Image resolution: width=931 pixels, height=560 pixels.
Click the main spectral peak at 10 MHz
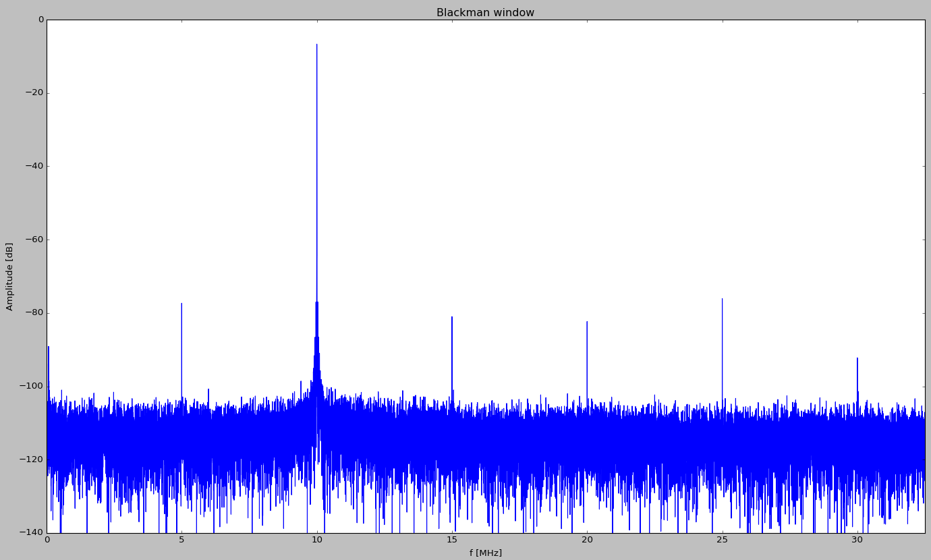click(x=316, y=45)
